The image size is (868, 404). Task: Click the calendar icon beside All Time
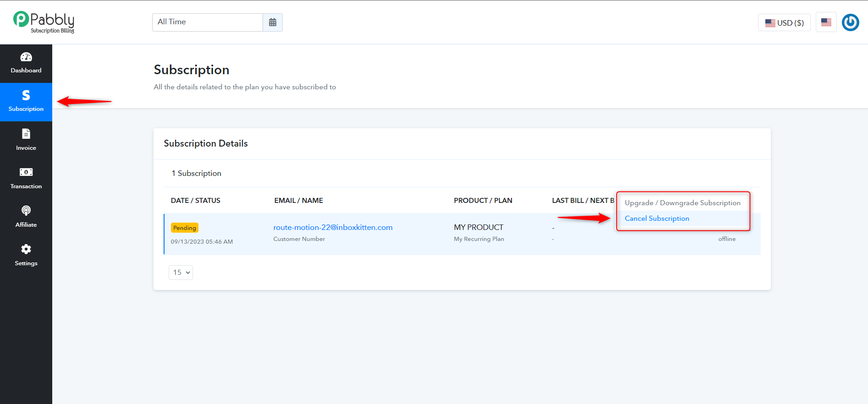tap(273, 22)
